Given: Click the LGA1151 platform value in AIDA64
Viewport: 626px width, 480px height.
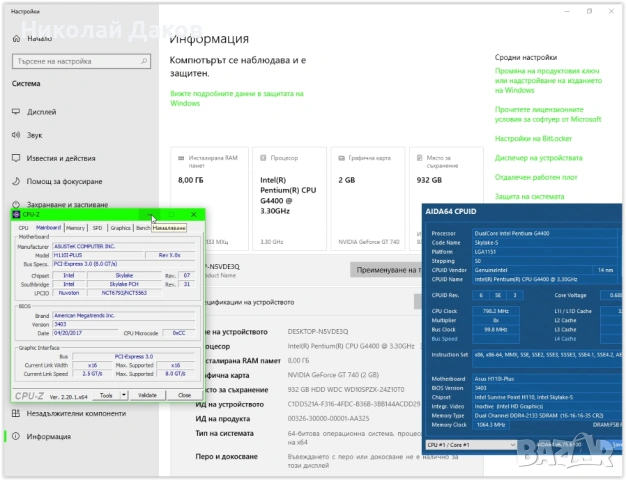Looking at the screenshot, I should (x=545, y=252).
